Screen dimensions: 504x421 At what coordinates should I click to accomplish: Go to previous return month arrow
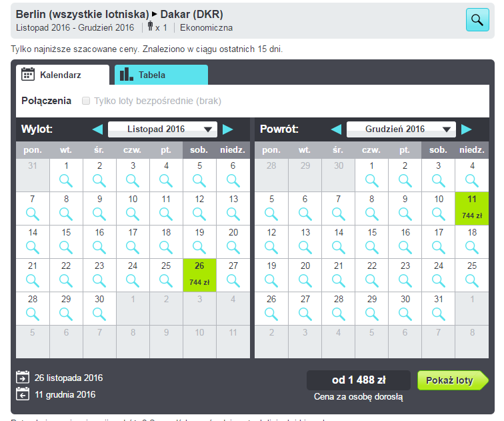coord(336,129)
